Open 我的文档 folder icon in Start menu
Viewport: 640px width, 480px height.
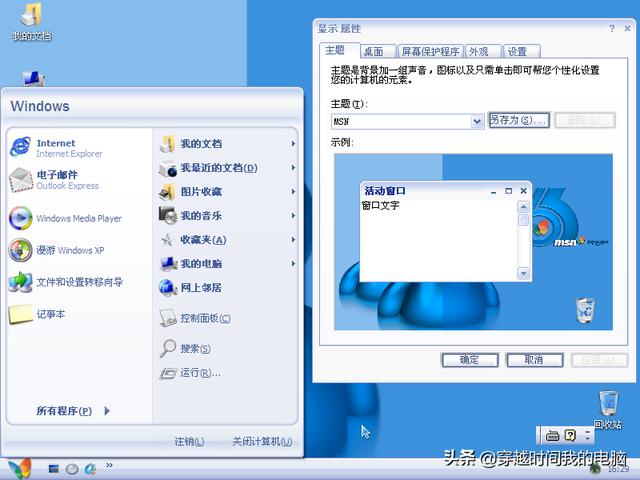[x=167, y=144]
